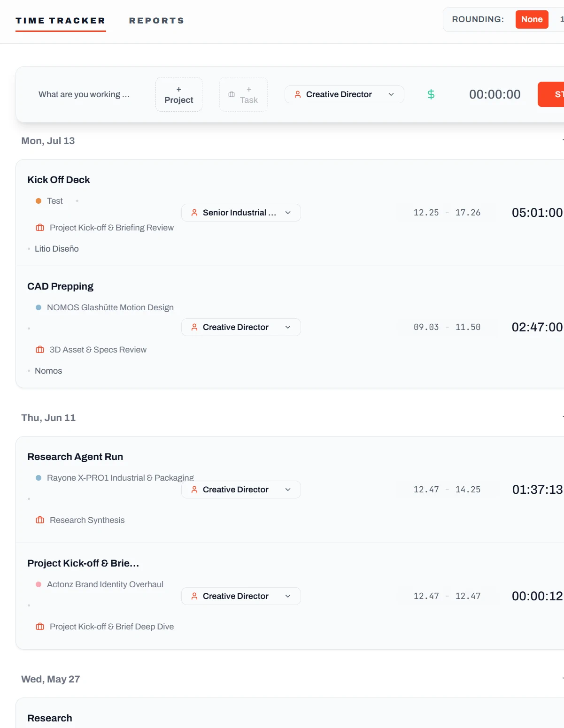Switch to the Time Tracker tab

[x=61, y=21]
